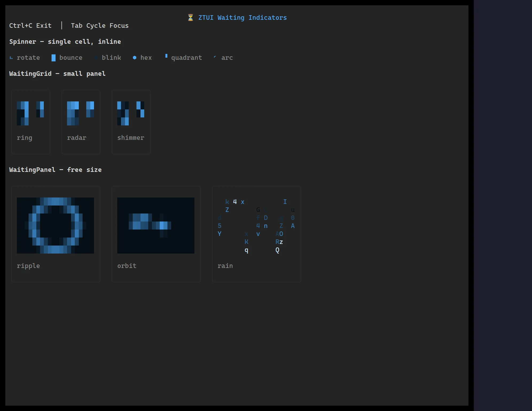The image size is (532, 411).
Task: Click the 'orbit' card label
Action: point(127,266)
